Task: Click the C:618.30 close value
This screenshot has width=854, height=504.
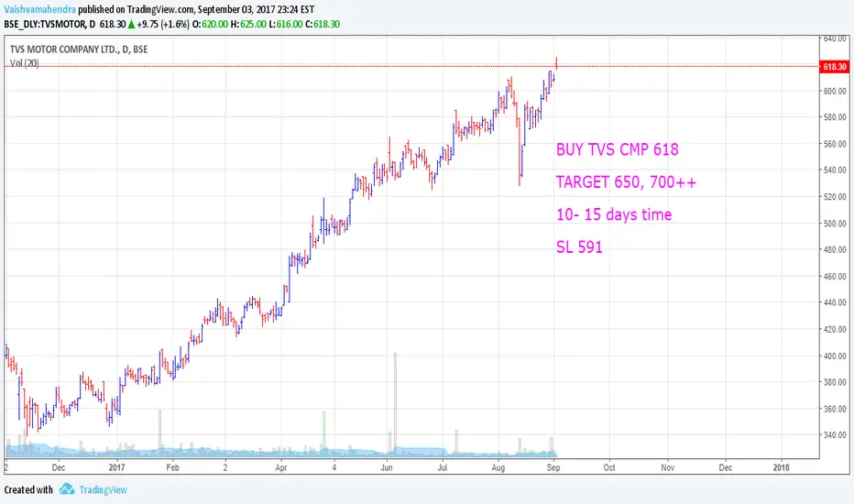Action: pyautogui.click(x=322, y=24)
